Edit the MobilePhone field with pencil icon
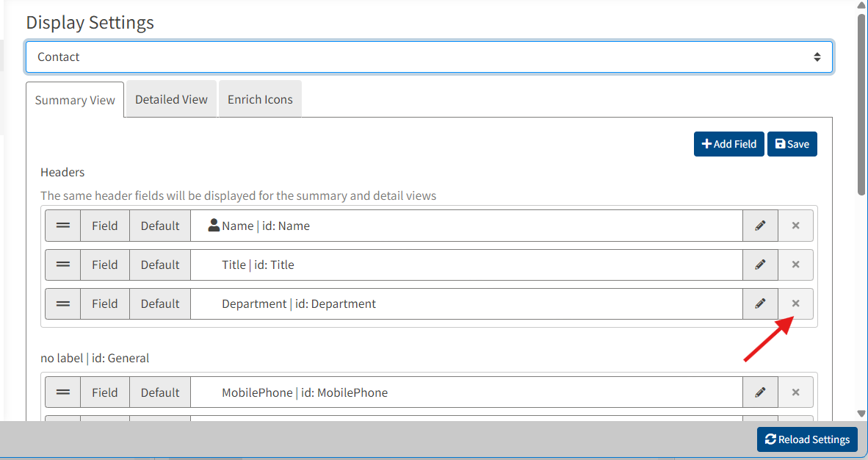The height and width of the screenshot is (460, 868). point(760,392)
